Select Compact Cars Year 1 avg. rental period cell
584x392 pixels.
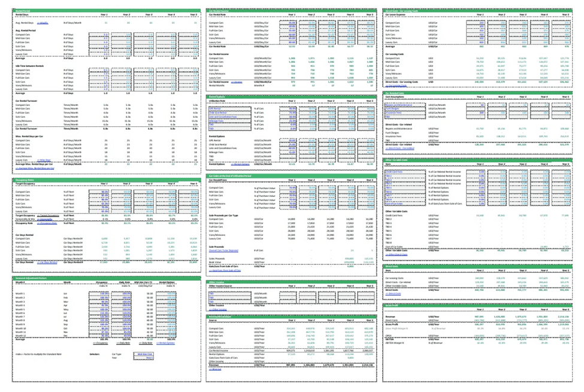(x=99, y=35)
